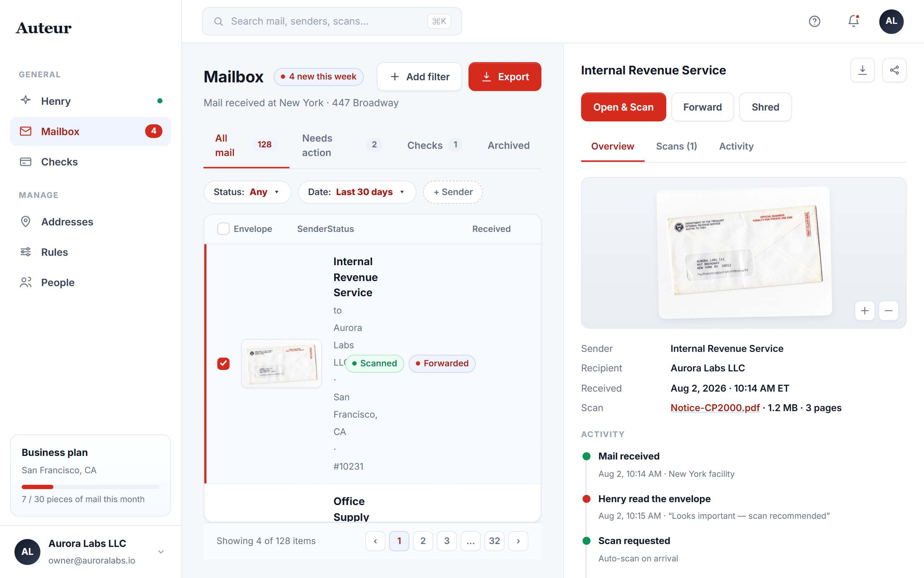The height and width of the screenshot is (578, 924).
Task: Click the Mail received activity entry
Action: click(658, 465)
